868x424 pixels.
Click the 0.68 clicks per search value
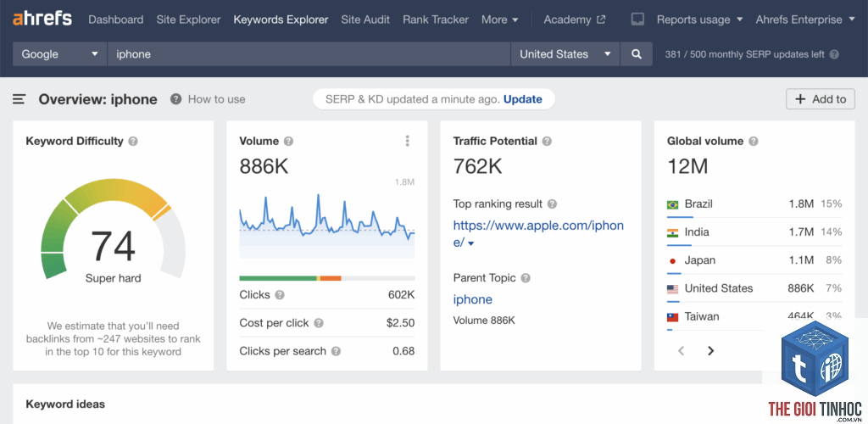click(x=403, y=351)
